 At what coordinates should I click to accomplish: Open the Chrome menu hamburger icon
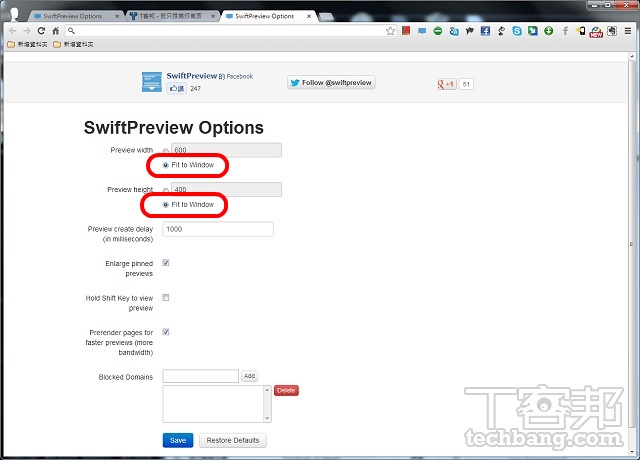click(628, 31)
